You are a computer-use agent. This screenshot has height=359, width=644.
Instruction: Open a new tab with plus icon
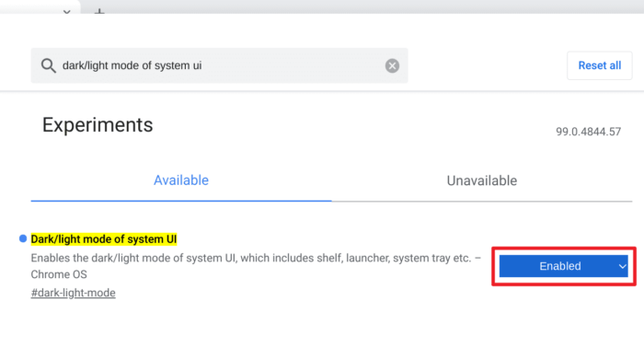[99, 12]
